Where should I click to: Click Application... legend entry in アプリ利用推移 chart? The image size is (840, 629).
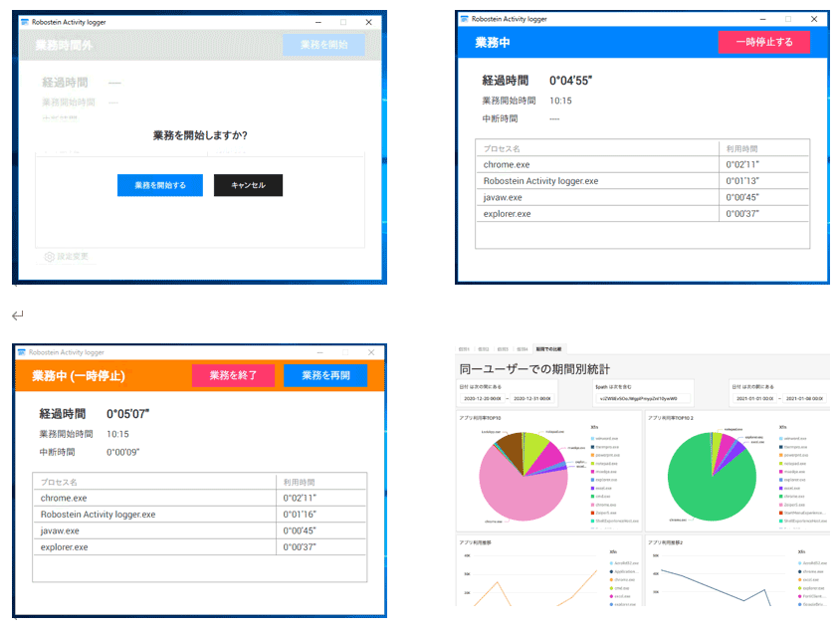pyautogui.click(x=624, y=571)
